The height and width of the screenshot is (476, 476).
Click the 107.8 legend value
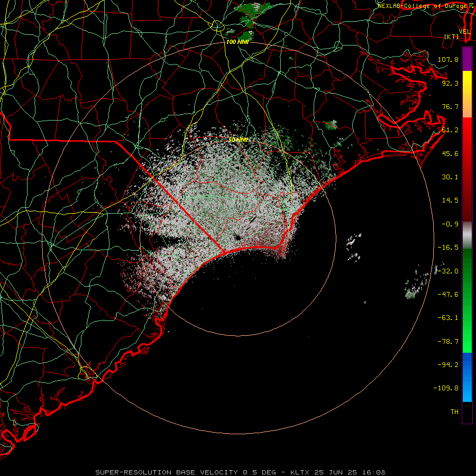pos(448,59)
